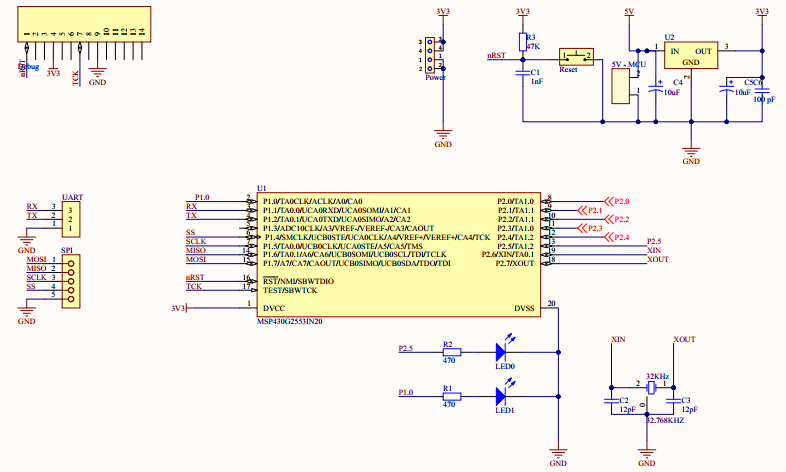
Task: Click the GND symbol below the LED cathodes
Action: point(558,456)
